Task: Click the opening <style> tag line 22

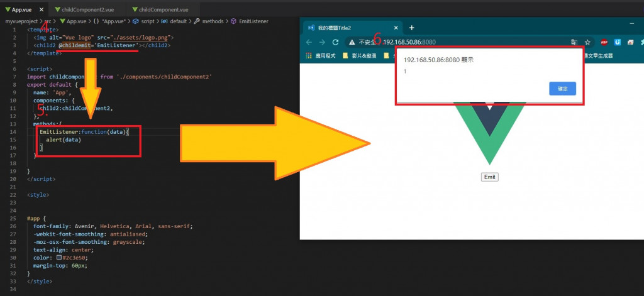Action: click(x=38, y=195)
